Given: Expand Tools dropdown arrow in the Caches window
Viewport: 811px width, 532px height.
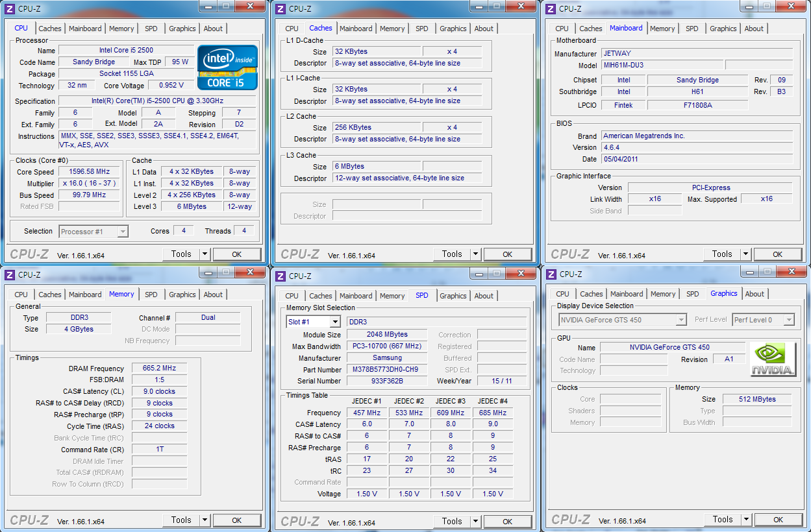Looking at the screenshot, I should tap(475, 254).
